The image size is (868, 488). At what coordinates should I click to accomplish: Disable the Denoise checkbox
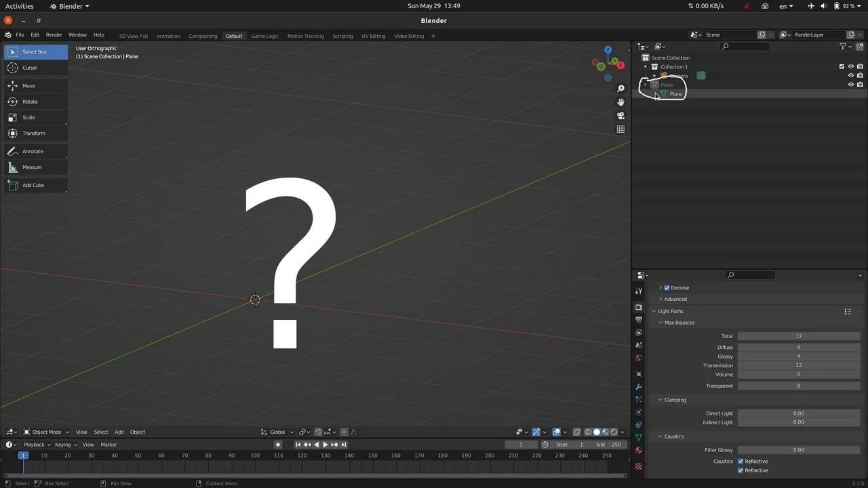coord(667,287)
